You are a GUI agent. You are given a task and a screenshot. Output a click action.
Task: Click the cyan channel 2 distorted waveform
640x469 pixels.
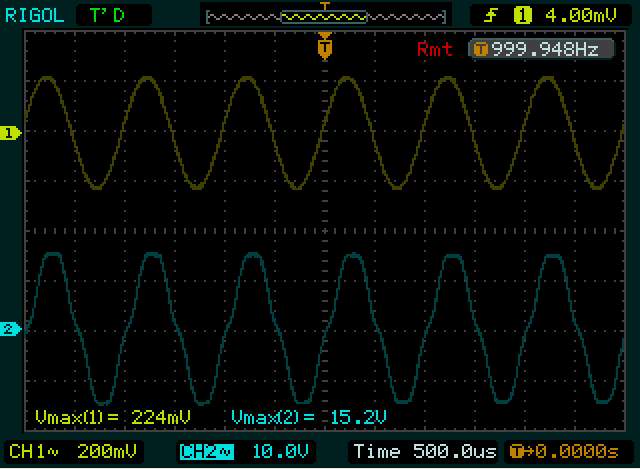coord(150,258)
